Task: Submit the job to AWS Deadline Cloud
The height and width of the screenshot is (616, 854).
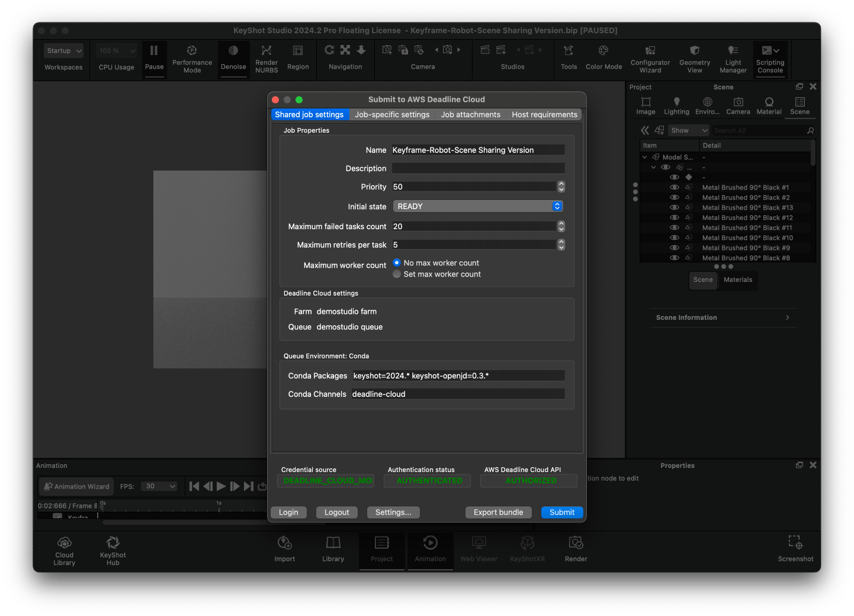Action: [x=561, y=512]
